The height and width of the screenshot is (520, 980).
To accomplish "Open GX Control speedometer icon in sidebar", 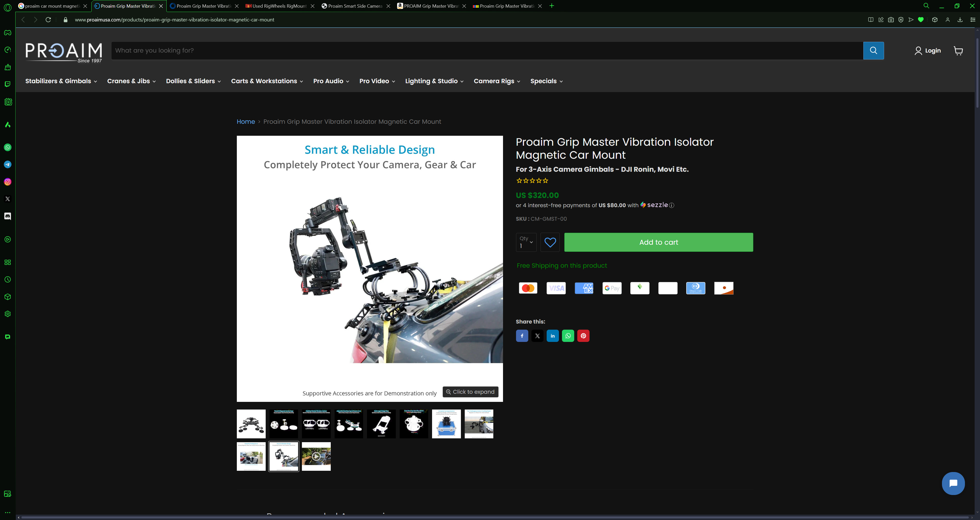I will coord(8,50).
